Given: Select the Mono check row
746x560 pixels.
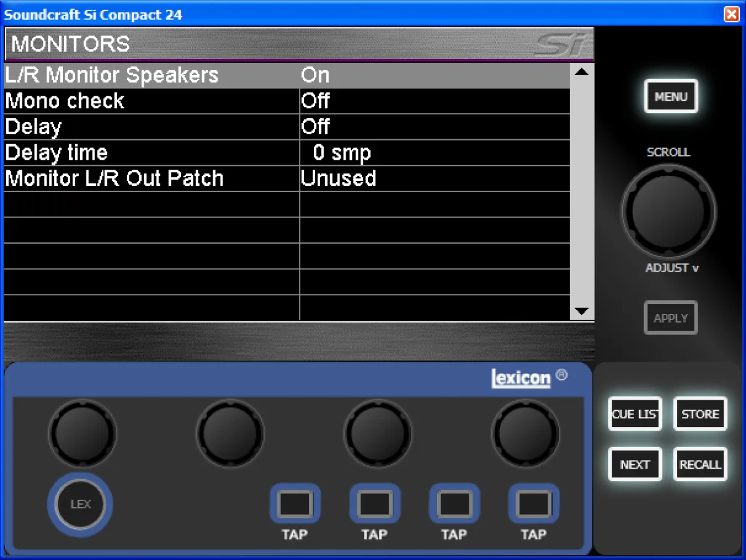Looking at the screenshot, I should coord(287,101).
